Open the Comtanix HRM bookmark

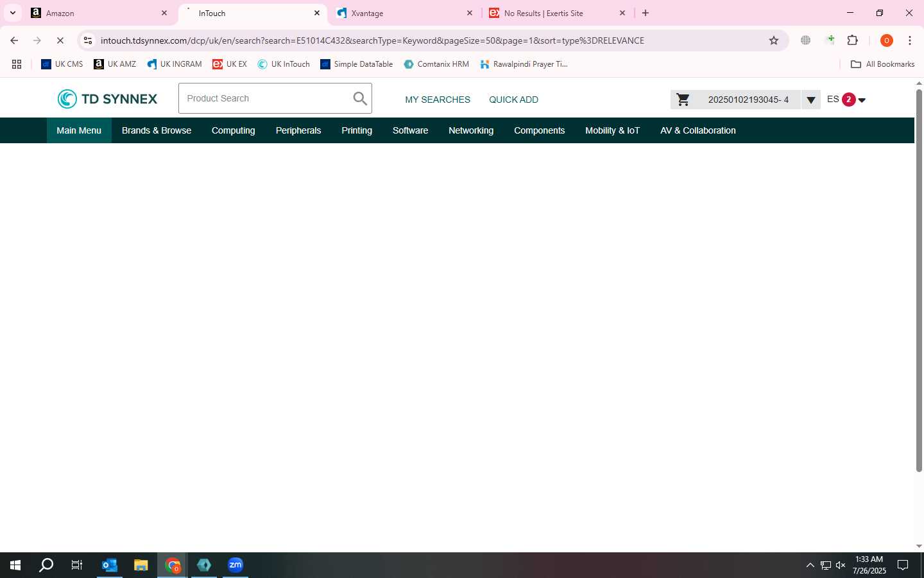(x=436, y=64)
